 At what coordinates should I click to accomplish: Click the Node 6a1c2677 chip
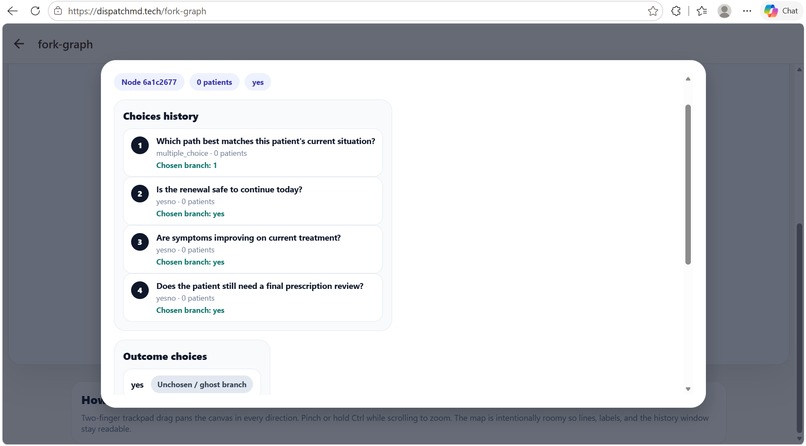[x=149, y=82]
